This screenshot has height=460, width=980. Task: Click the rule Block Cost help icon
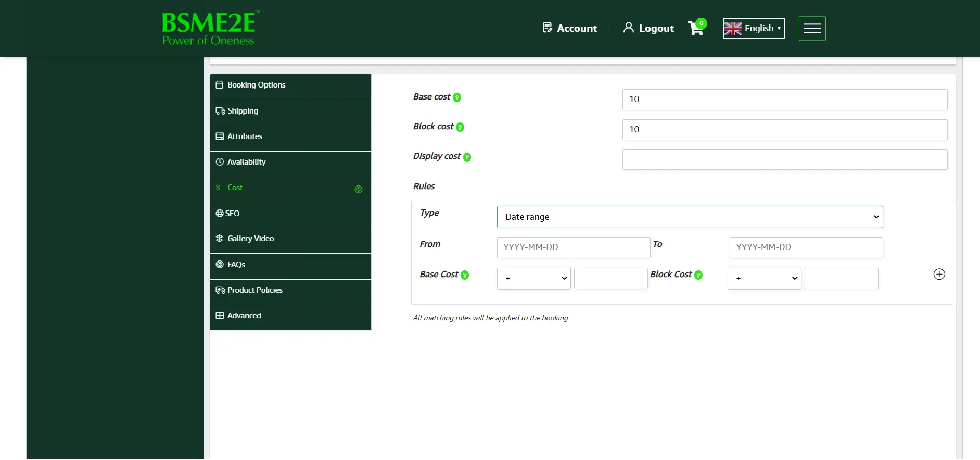pos(698,275)
